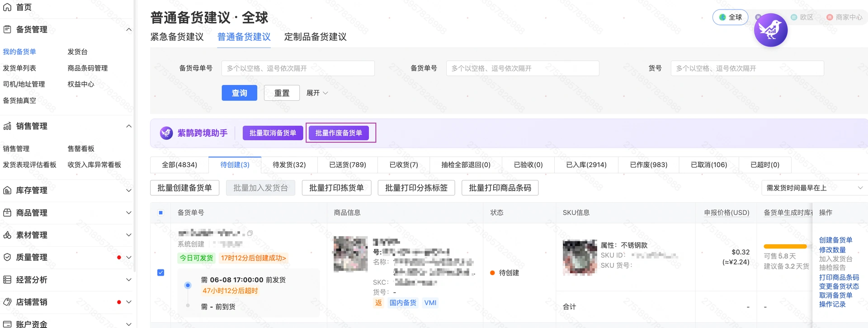Select the 已作废(983) status tab
This screenshot has width=868, height=328.
click(649, 165)
